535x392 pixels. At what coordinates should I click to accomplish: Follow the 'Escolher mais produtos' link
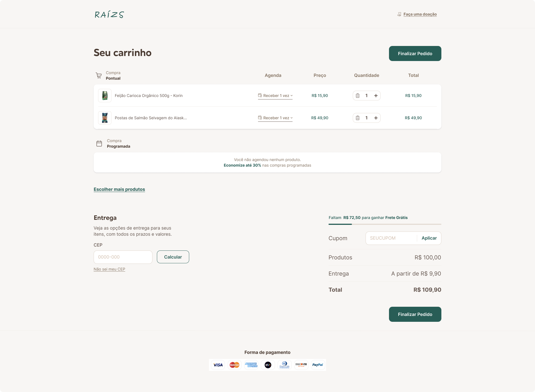pyautogui.click(x=119, y=189)
